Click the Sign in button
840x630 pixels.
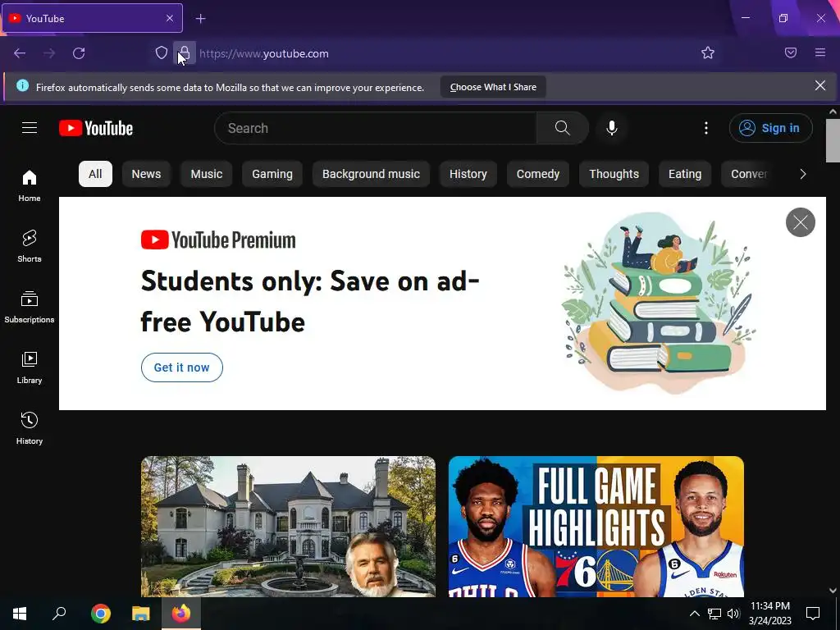click(x=770, y=128)
